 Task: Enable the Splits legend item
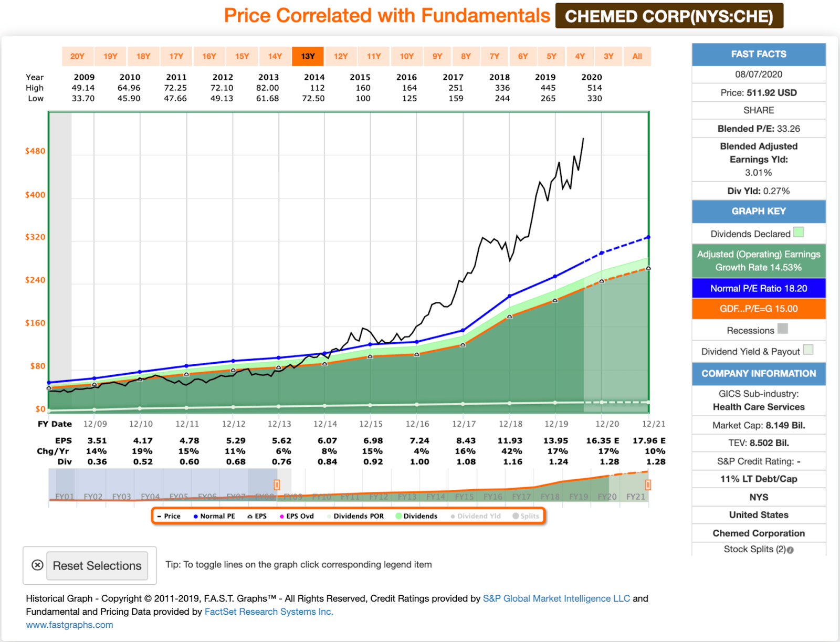(526, 517)
